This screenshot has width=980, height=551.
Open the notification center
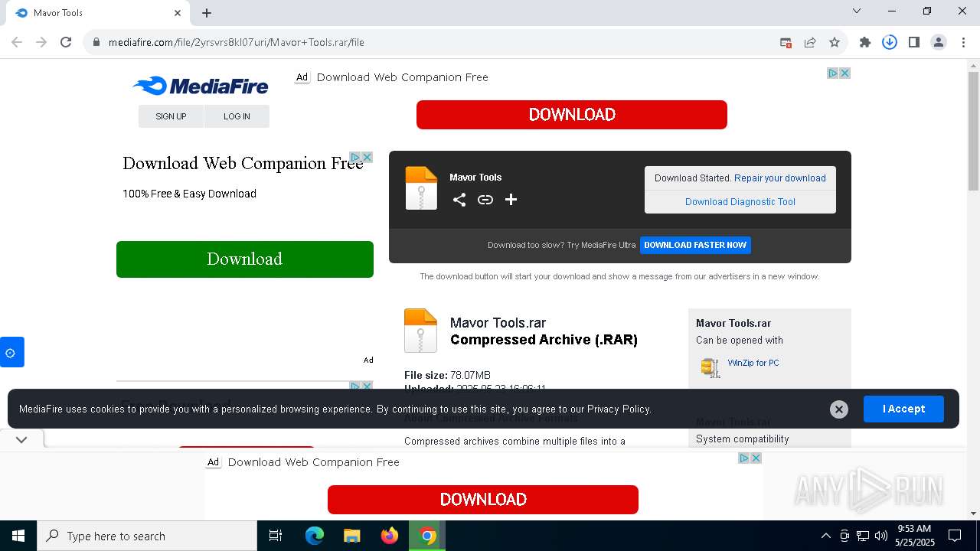955,536
